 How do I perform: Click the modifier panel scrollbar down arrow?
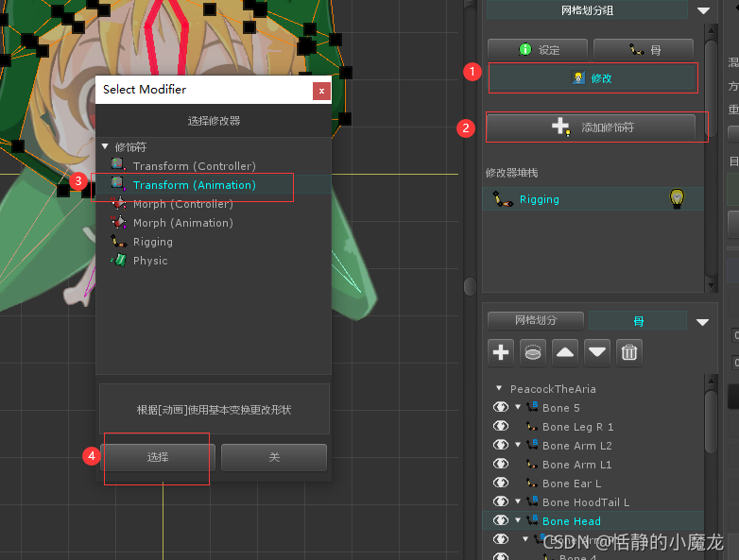point(712,285)
